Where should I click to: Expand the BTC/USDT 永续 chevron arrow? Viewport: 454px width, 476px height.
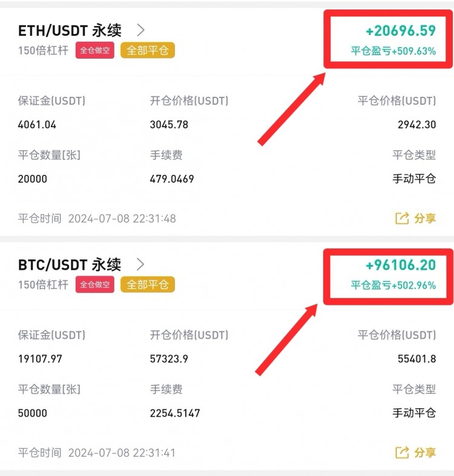[140, 264]
